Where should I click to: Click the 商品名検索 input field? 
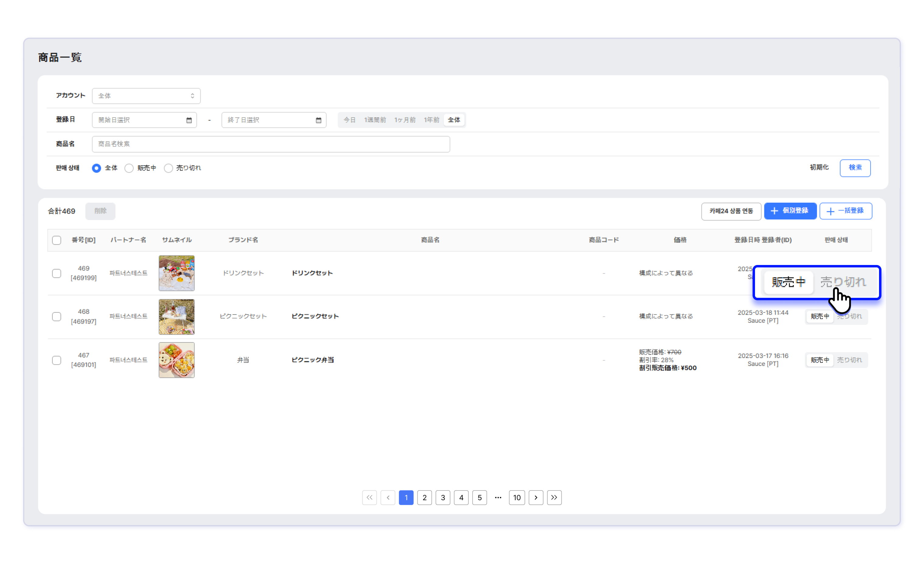[271, 144]
